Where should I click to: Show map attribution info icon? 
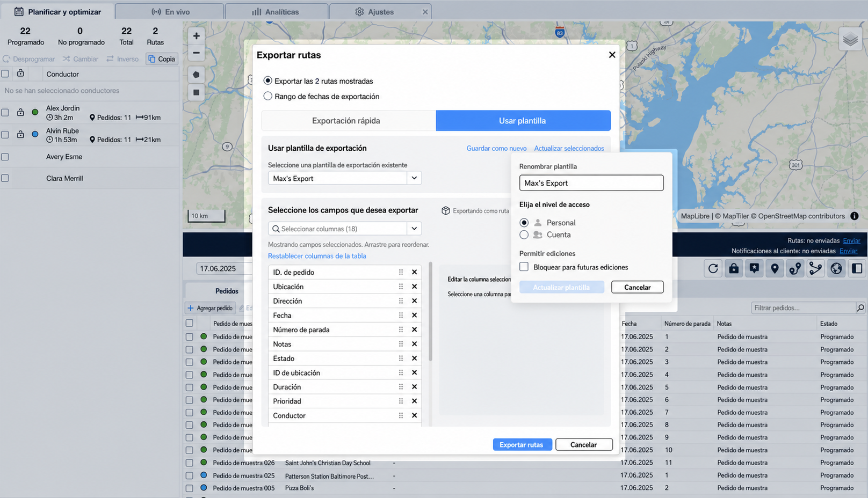[x=854, y=216]
